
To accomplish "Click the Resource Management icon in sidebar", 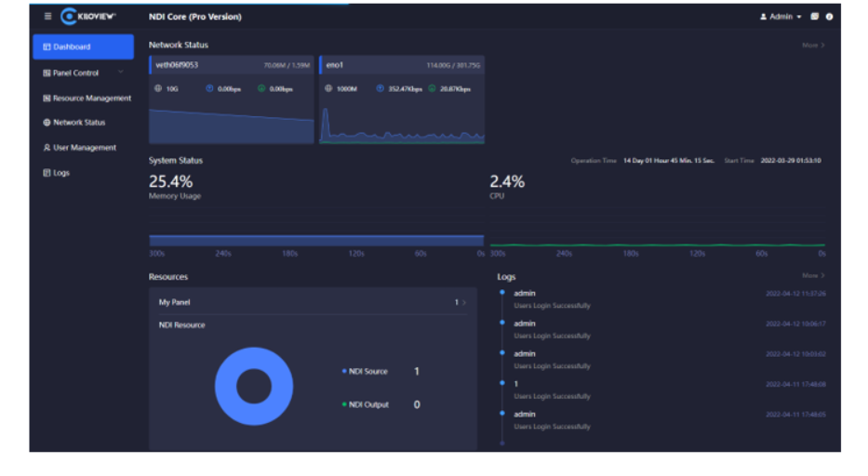I will [x=47, y=98].
